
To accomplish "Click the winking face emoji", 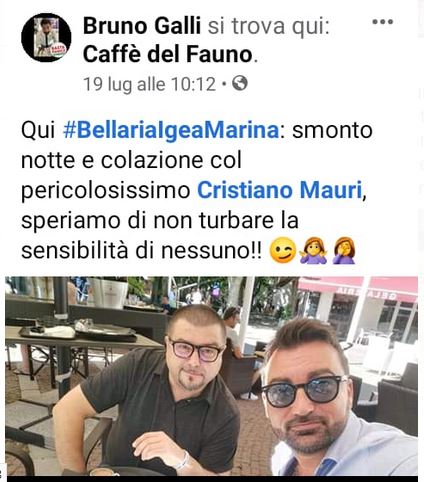I will (x=283, y=250).
